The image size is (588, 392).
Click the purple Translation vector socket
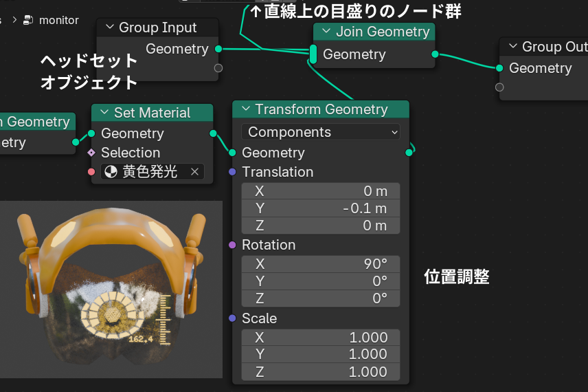pyautogui.click(x=232, y=172)
